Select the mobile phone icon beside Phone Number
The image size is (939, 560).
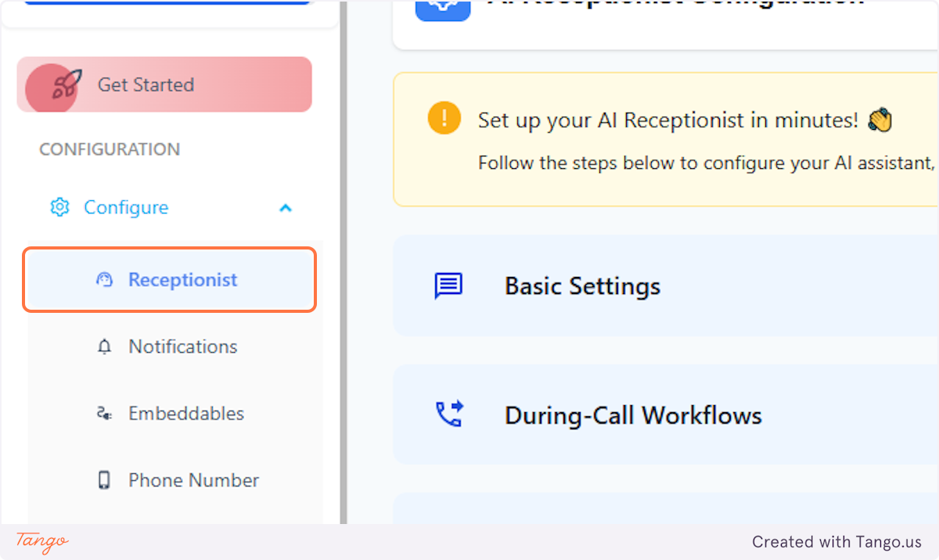point(104,479)
